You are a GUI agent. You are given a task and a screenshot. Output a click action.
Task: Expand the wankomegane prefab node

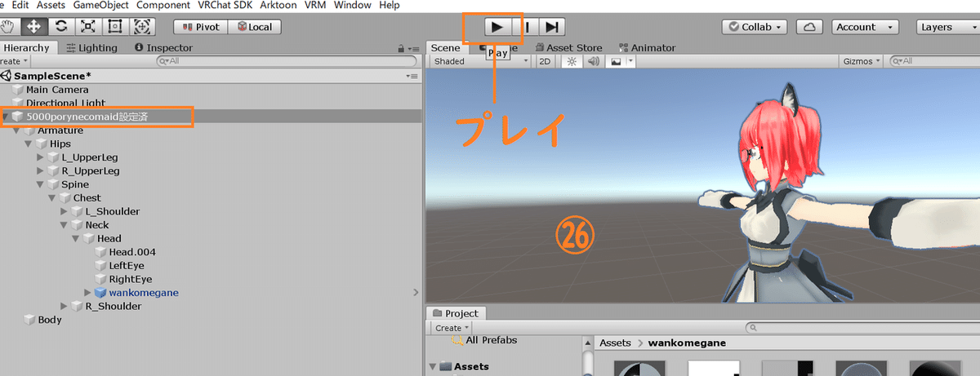88,293
